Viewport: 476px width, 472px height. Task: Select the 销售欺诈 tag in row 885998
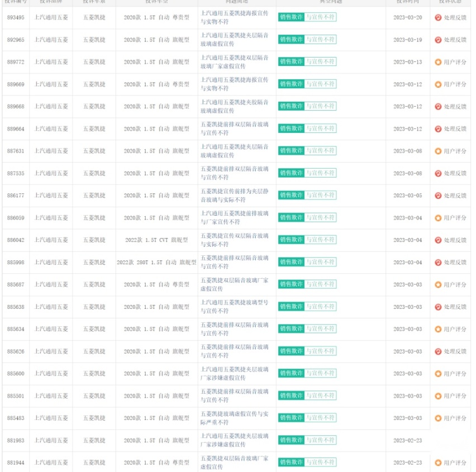(291, 262)
